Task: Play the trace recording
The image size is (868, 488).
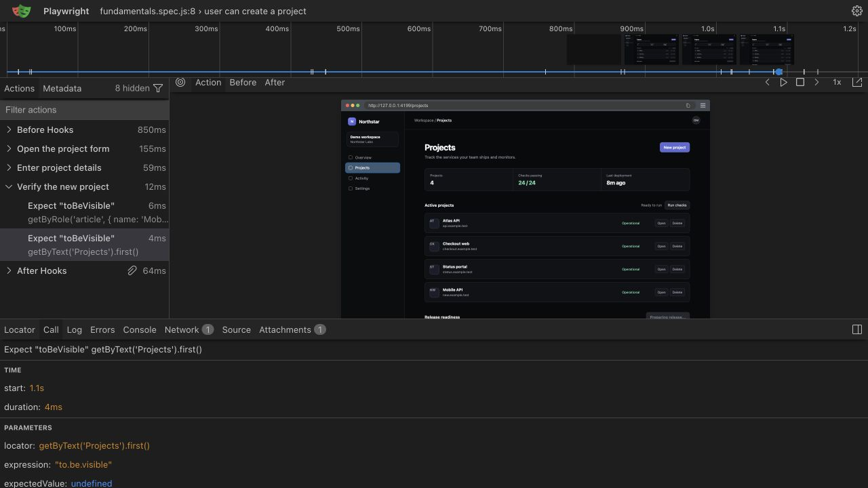Action: pos(783,82)
